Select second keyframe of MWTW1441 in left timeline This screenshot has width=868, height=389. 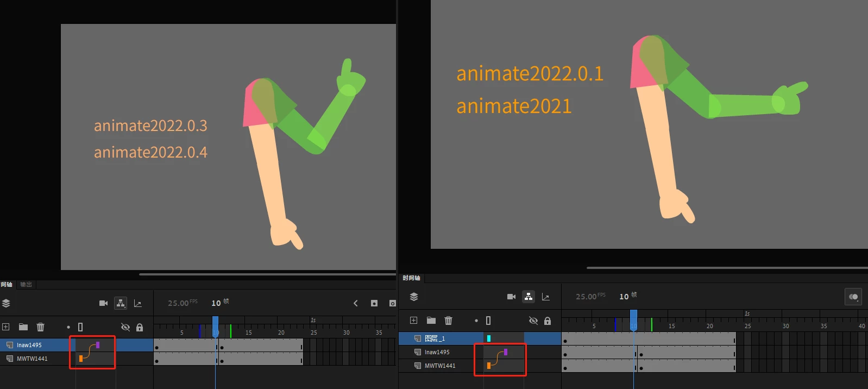click(x=222, y=361)
